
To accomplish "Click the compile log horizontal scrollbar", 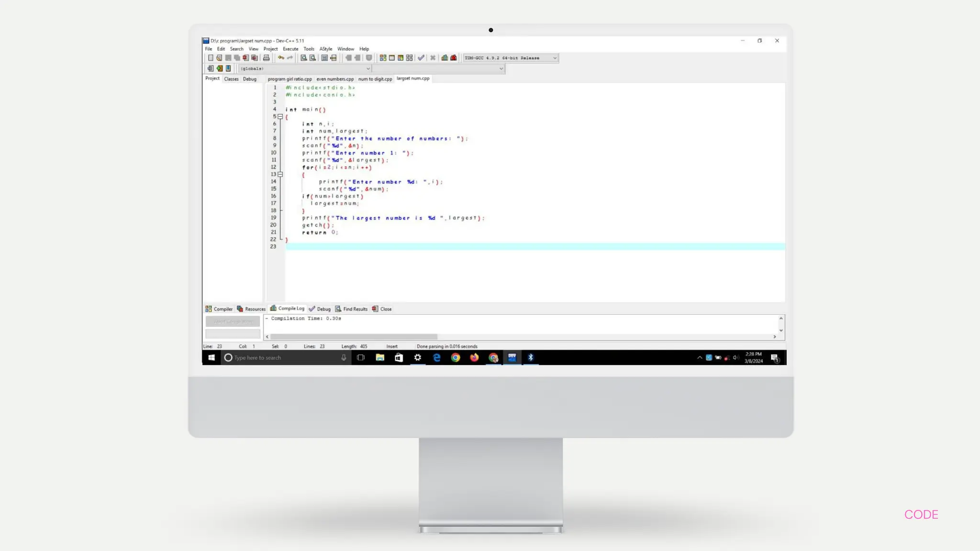I will (354, 337).
